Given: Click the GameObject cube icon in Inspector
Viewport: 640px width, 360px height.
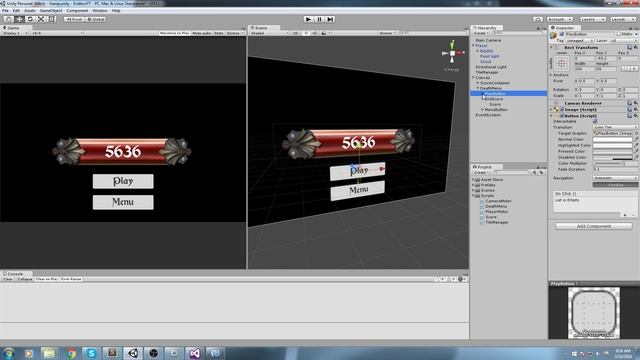Looking at the screenshot, I should (553, 36).
